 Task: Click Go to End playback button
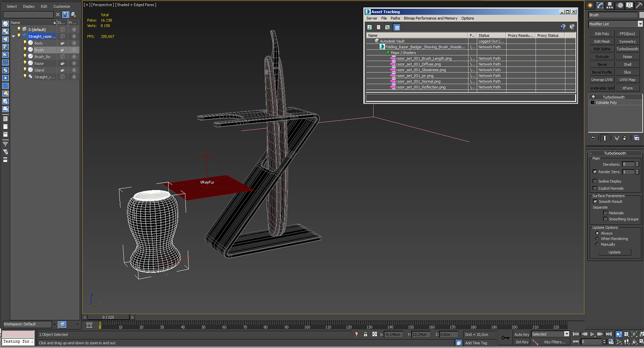608,334
